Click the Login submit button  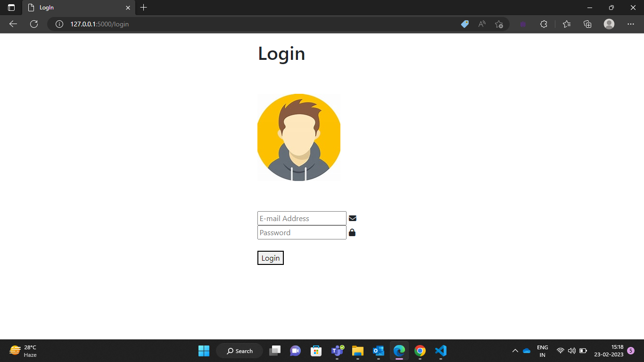coord(270,258)
